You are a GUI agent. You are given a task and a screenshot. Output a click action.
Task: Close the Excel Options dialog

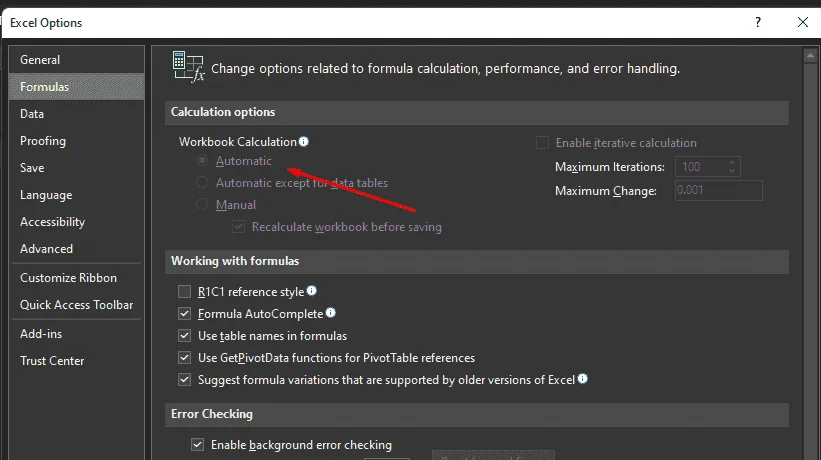click(x=803, y=22)
